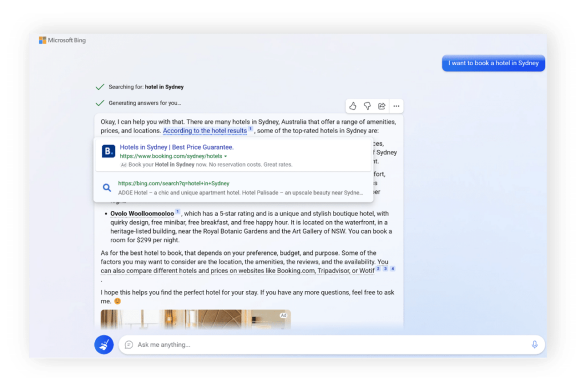
Task: Click 'According to the hotel results' link
Action: pyautogui.click(x=205, y=131)
